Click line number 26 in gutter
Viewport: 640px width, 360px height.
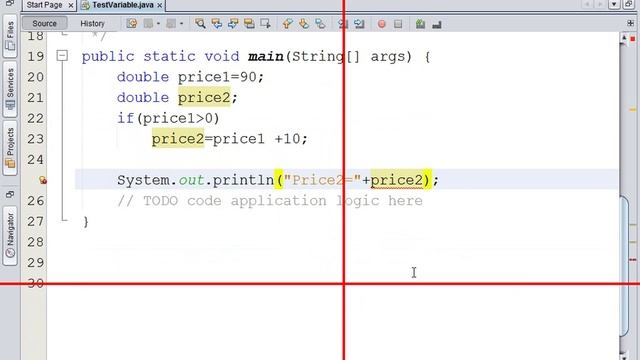36,201
